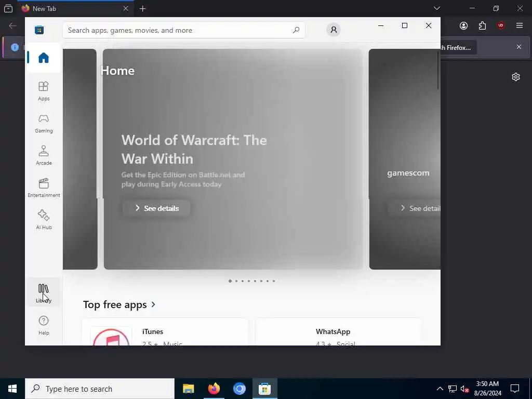
Task: Dismiss the Firefox notification bar
Action: coord(519,47)
